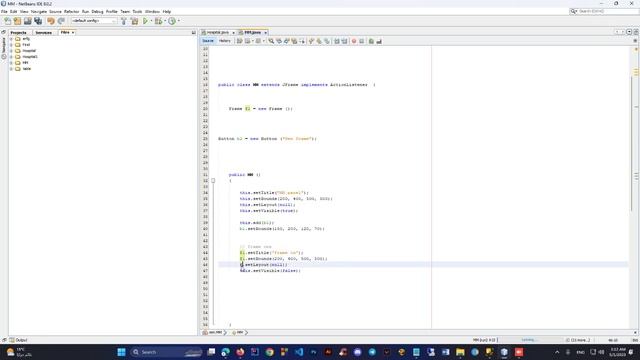Image resolution: width=640 pixels, height=360 pixels.
Task: Click the Stop Macro Recording icon
Action: pyautogui.click(x=362, y=41)
